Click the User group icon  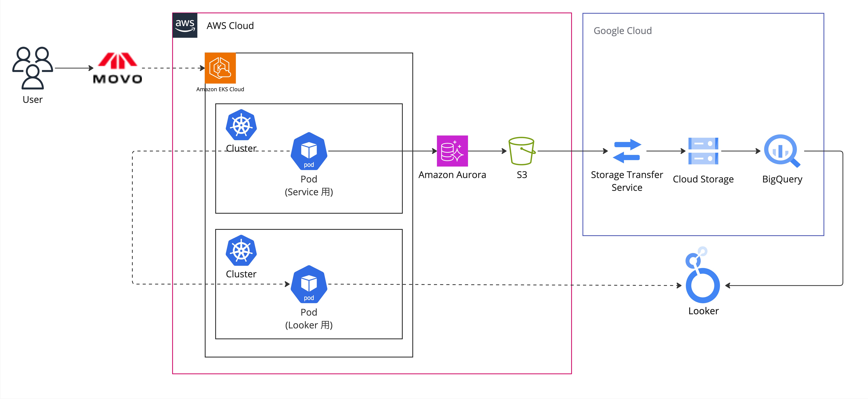pyautogui.click(x=33, y=68)
